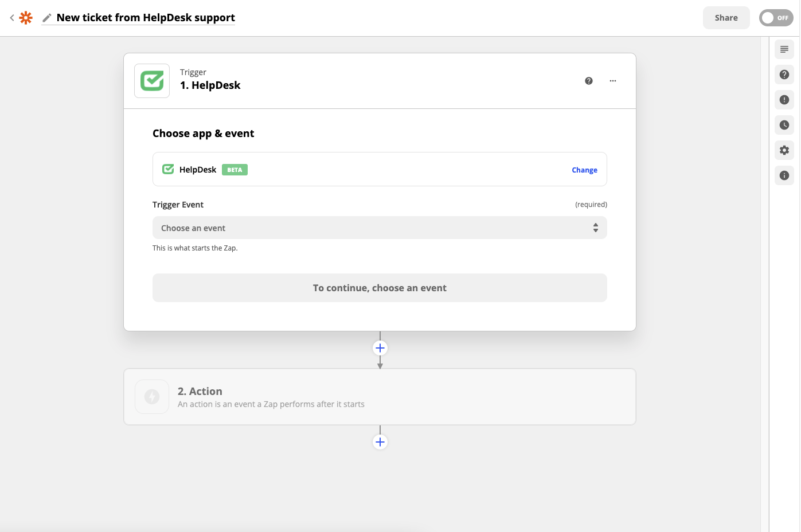Open the Zap history clock icon
Image resolution: width=801 pixels, height=532 pixels.
pyautogui.click(x=784, y=125)
